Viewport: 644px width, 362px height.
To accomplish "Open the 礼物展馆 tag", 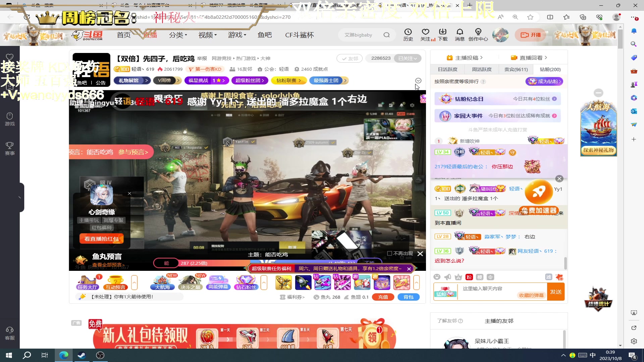I will tap(132, 80).
